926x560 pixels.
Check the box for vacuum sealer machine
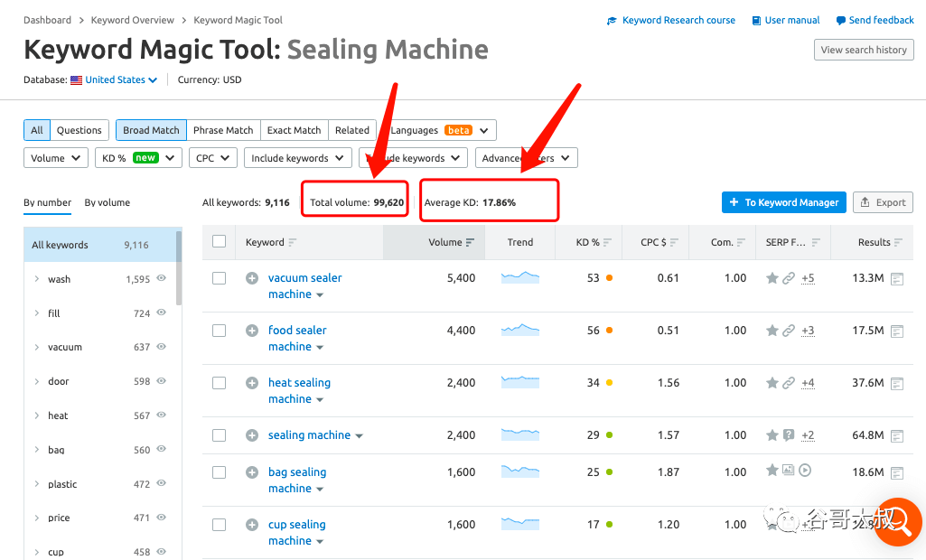[x=219, y=278]
